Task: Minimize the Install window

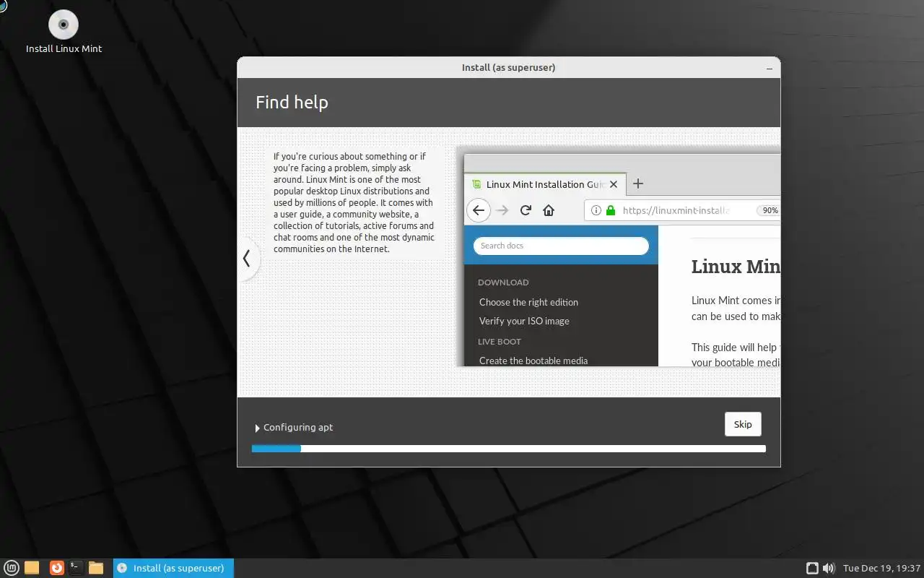Action: (x=770, y=68)
